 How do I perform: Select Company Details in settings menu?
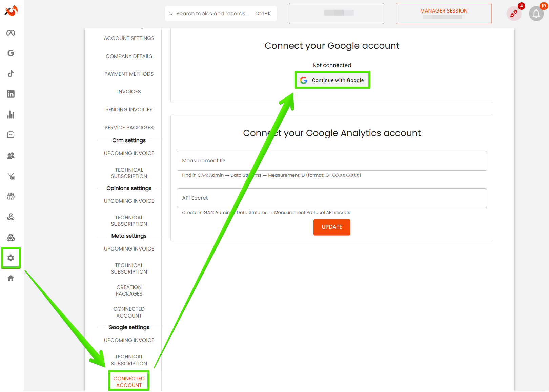coord(129,56)
